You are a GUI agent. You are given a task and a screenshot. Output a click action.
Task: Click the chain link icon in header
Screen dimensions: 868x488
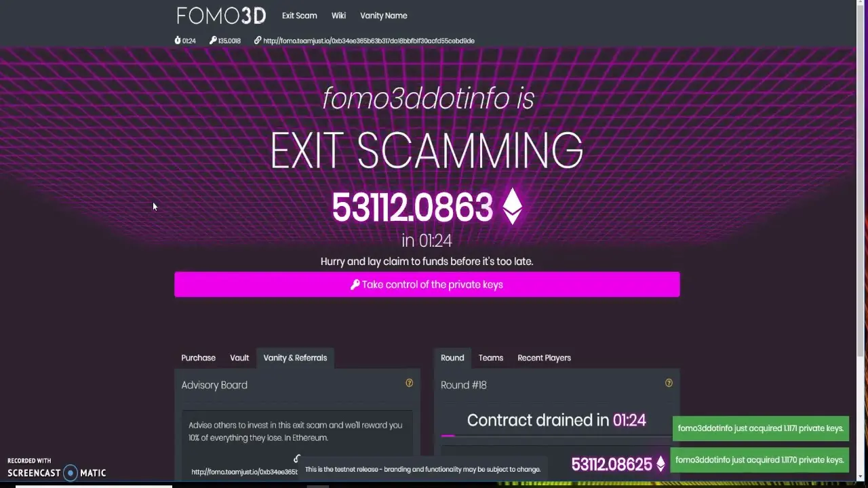click(x=258, y=41)
